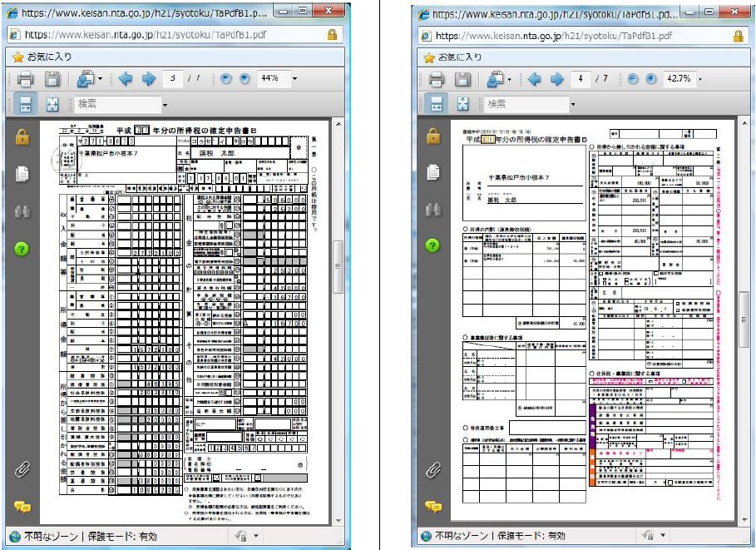This screenshot has width=756, height=550.
Task: Open the 42.7% zoom level dropdown
Action: tap(700, 79)
